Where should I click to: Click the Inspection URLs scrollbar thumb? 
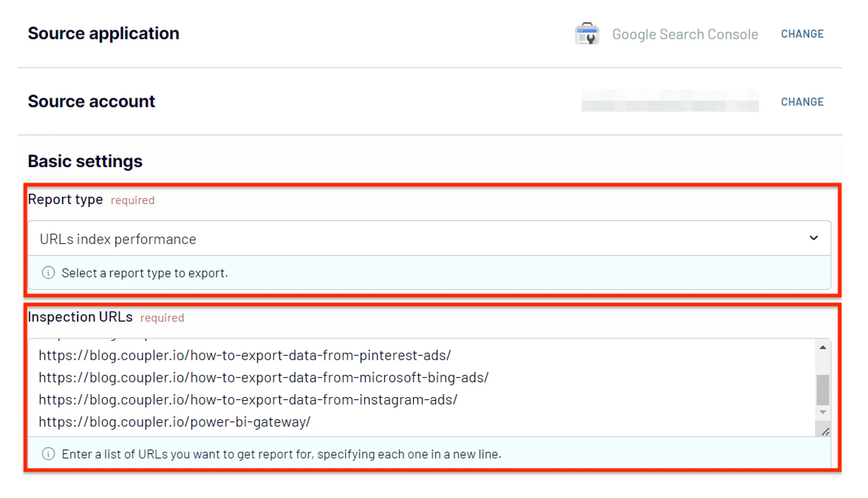coord(823,390)
